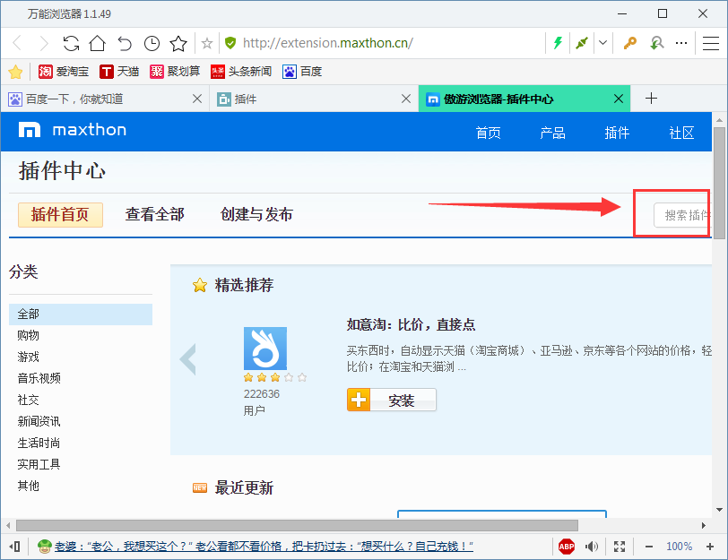Toggle the sidebar with the bottom-left arrow
728x560 pixels.
13,546
